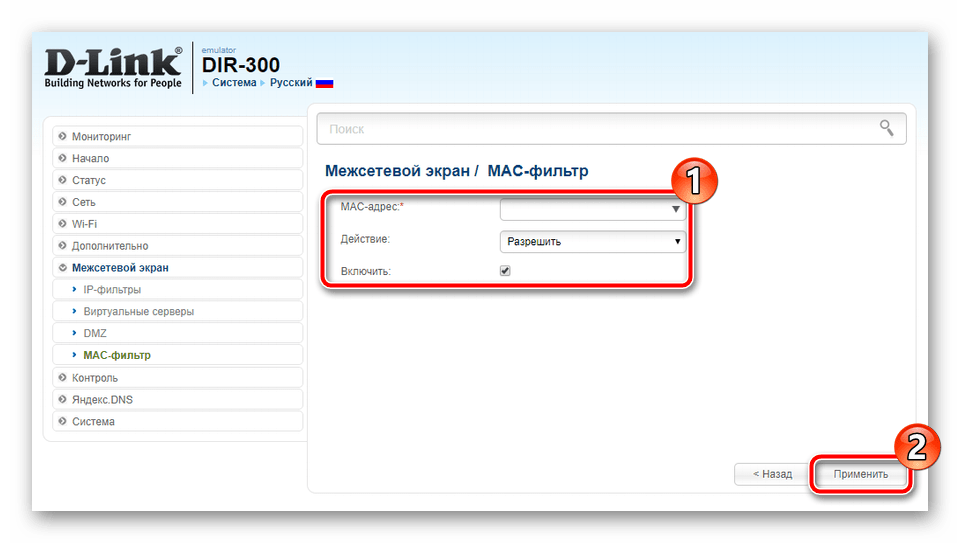Image resolution: width=960 pixels, height=543 pixels.
Task: Click the Включить field label
Action: coord(366,271)
